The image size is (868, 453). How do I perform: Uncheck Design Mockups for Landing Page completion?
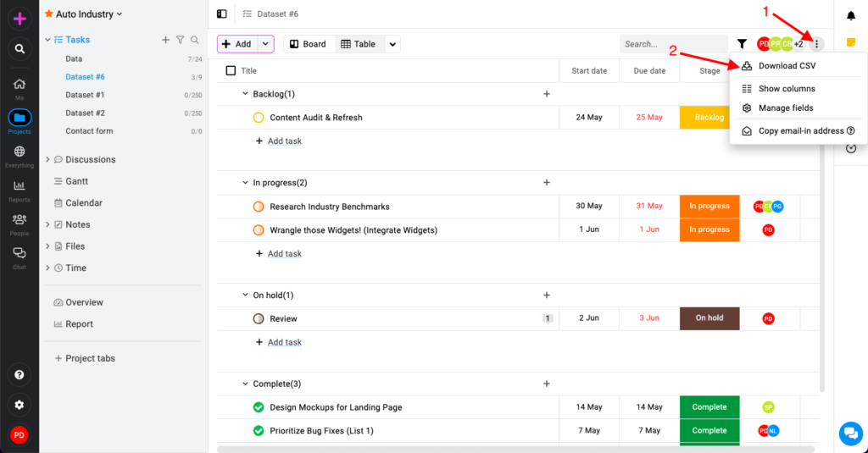tap(259, 407)
